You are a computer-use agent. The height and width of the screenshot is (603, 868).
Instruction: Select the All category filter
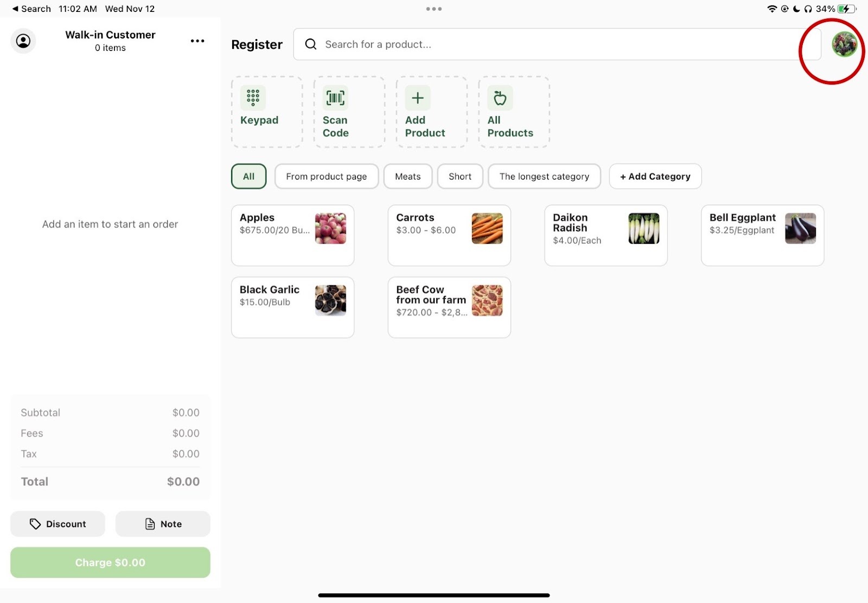tap(248, 176)
